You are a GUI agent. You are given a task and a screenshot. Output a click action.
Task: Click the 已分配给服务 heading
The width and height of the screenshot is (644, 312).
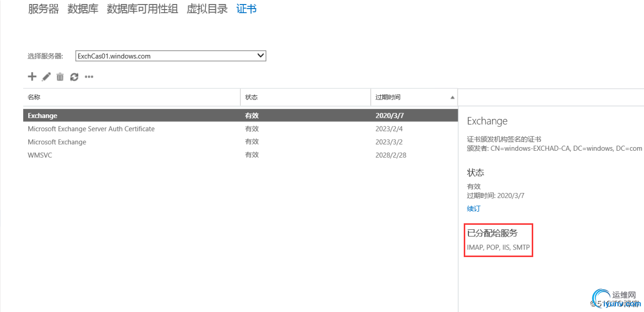point(492,233)
